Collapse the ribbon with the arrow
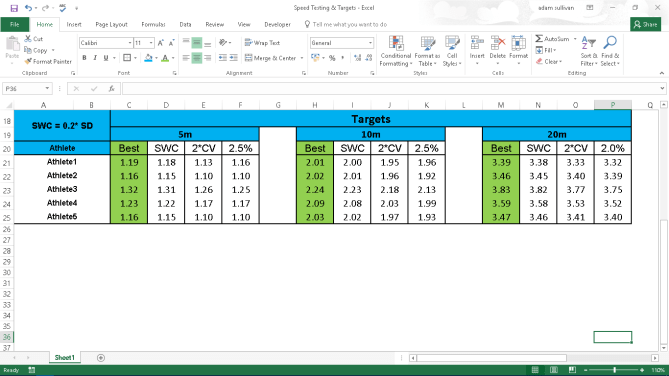 point(662,73)
